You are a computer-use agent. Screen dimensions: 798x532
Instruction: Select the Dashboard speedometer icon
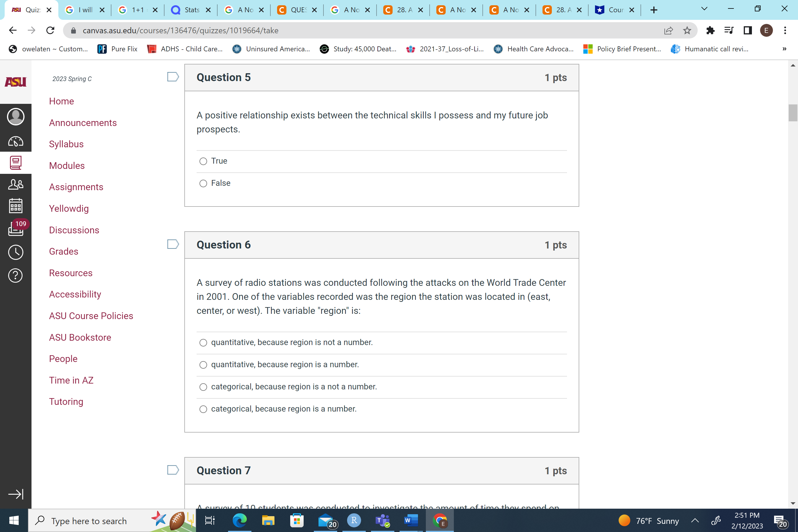(16, 141)
